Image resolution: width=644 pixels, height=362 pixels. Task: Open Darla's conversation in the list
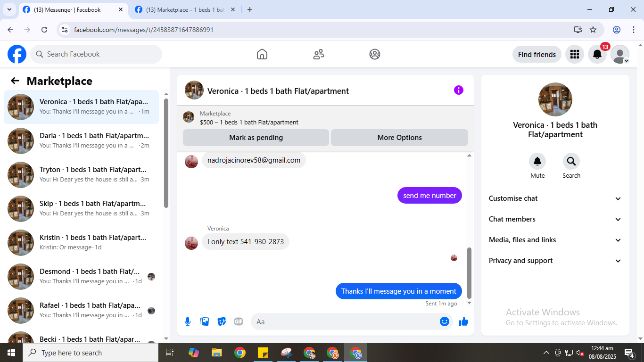click(81, 140)
